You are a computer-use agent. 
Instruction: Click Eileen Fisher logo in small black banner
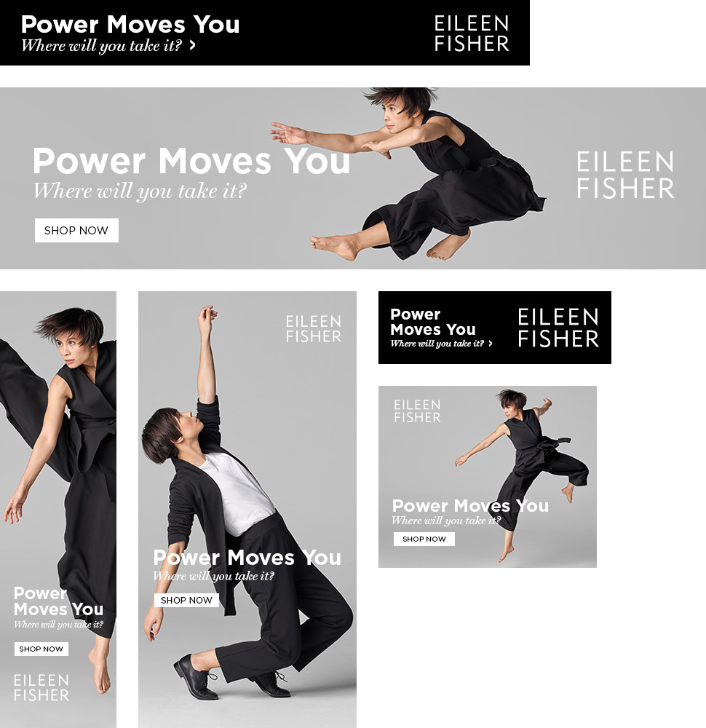(558, 328)
